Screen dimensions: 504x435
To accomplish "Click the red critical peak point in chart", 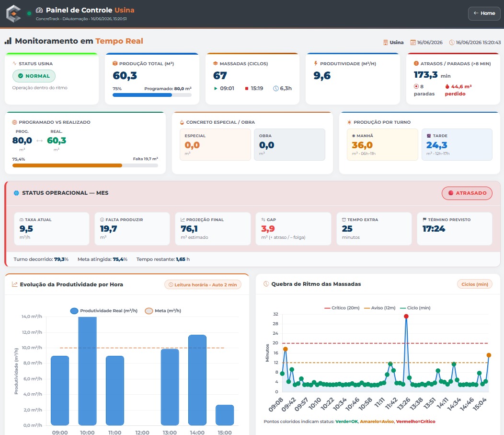I will pos(406,316).
